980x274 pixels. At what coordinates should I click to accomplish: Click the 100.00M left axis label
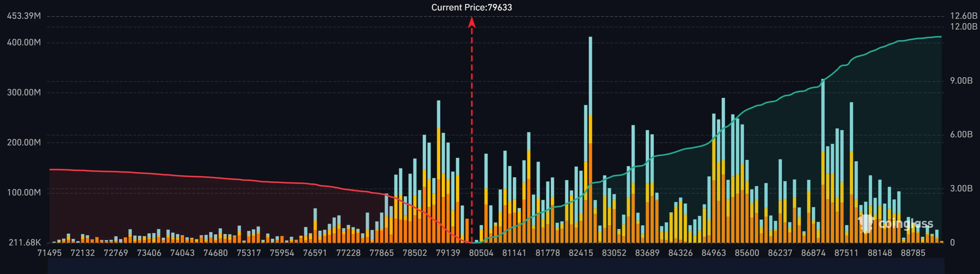click(24, 192)
